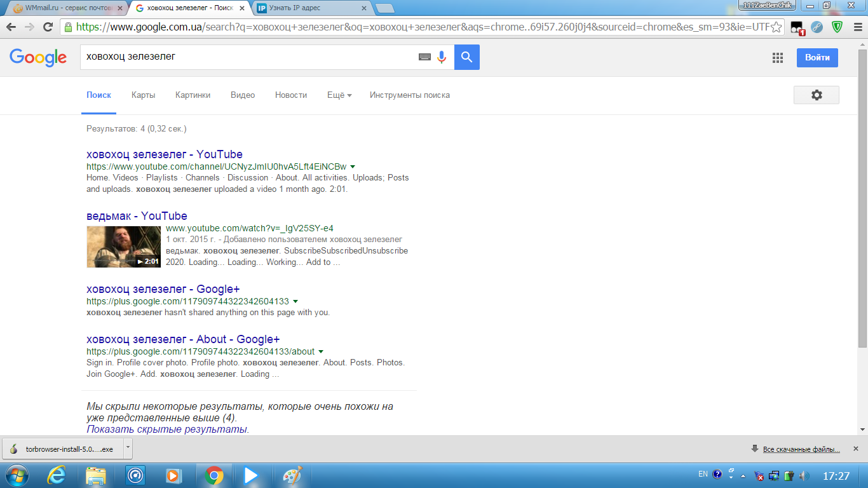This screenshot has width=868, height=488.
Task: Open a new browser tab
Action: (384, 8)
